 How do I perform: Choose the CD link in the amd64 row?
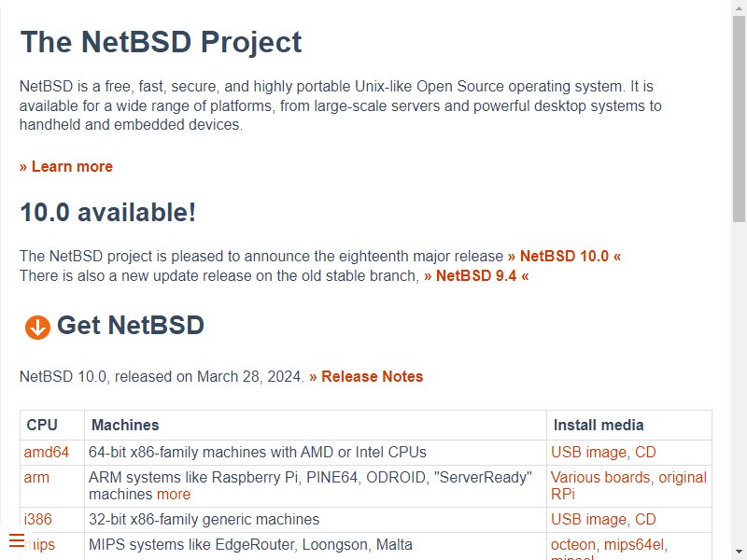point(645,452)
